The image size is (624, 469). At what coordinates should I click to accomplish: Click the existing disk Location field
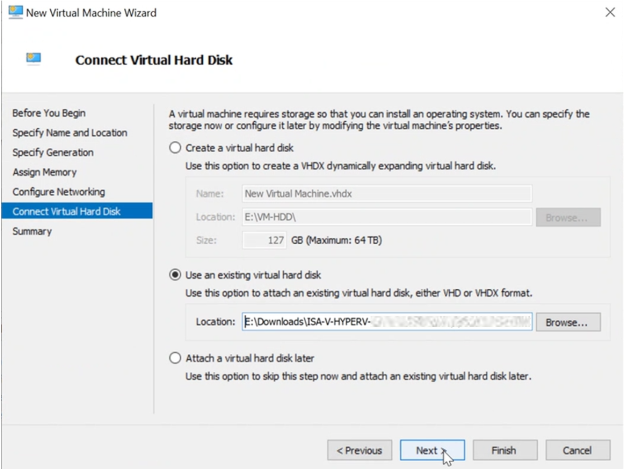coord(386,322)
